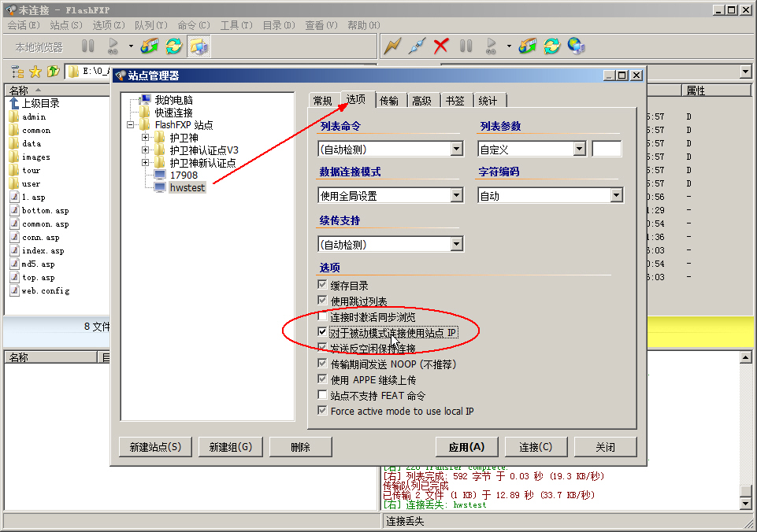This screenshot has height=532, width=757.
Task: Click the Disconnect plug icon
Action: click(417, 46)
